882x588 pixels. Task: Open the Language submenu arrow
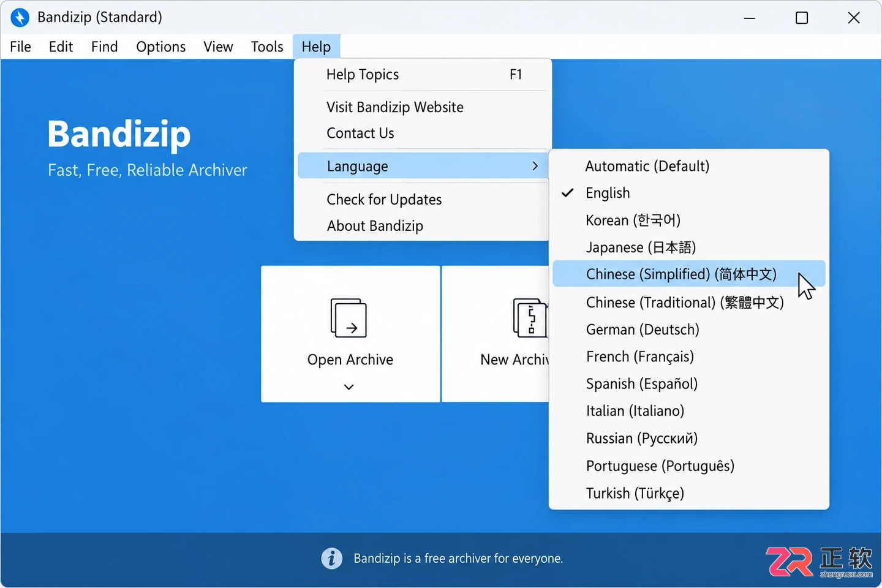pos(535,166)
